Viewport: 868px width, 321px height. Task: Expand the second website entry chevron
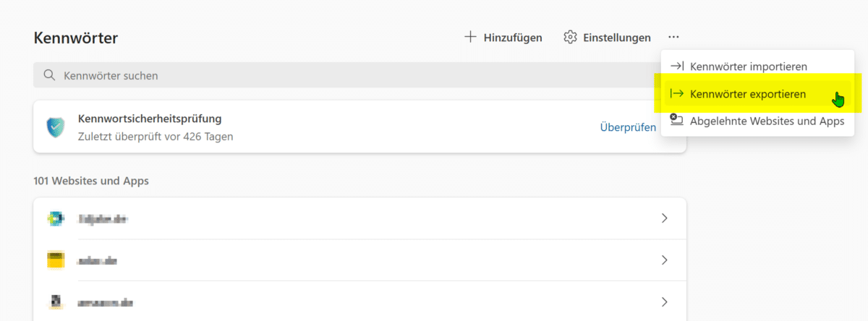(x=664, y=260)
